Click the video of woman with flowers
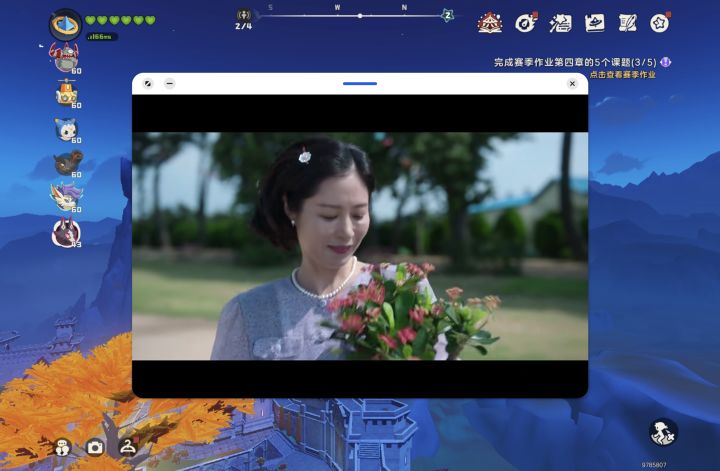This screenshot has height=471, width=720. (360, 246)
